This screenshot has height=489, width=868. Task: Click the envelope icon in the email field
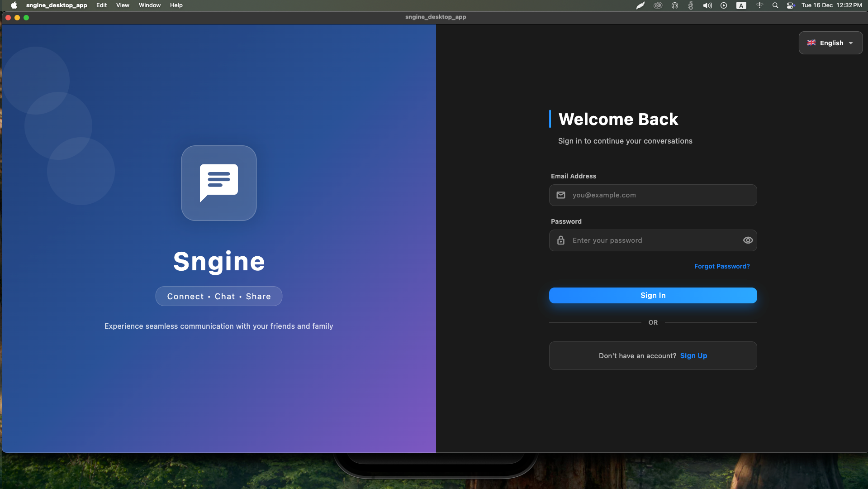point(560,195)
